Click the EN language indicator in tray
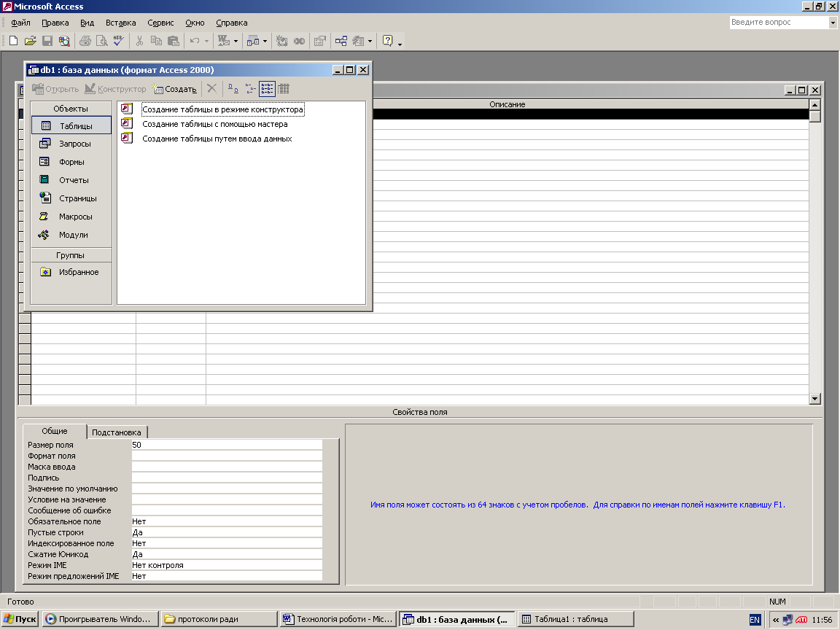 tap(754, 619)
